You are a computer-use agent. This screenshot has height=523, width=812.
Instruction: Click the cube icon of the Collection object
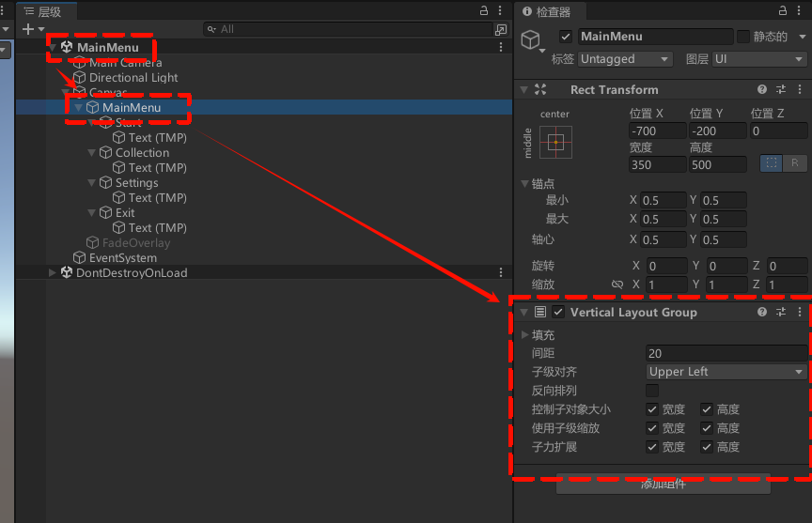[x=105, y=153]
